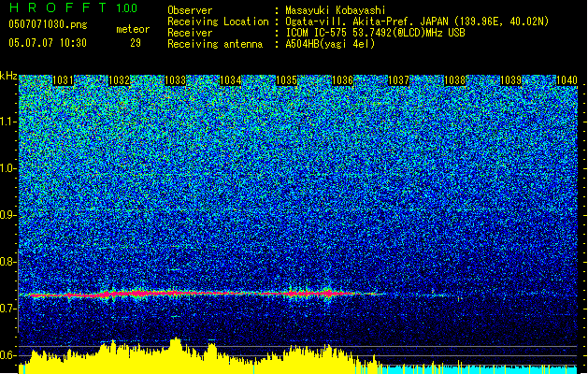
Task: Click the 0.6 frequency axis label
Action: click(x=7, y=355)
